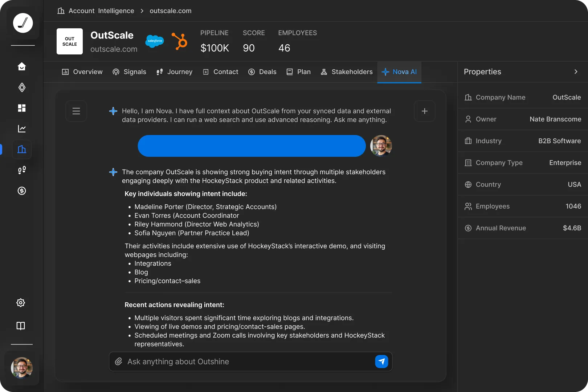Start a new chat with plus button
The image size is (588, 392).
coord(425,111)
